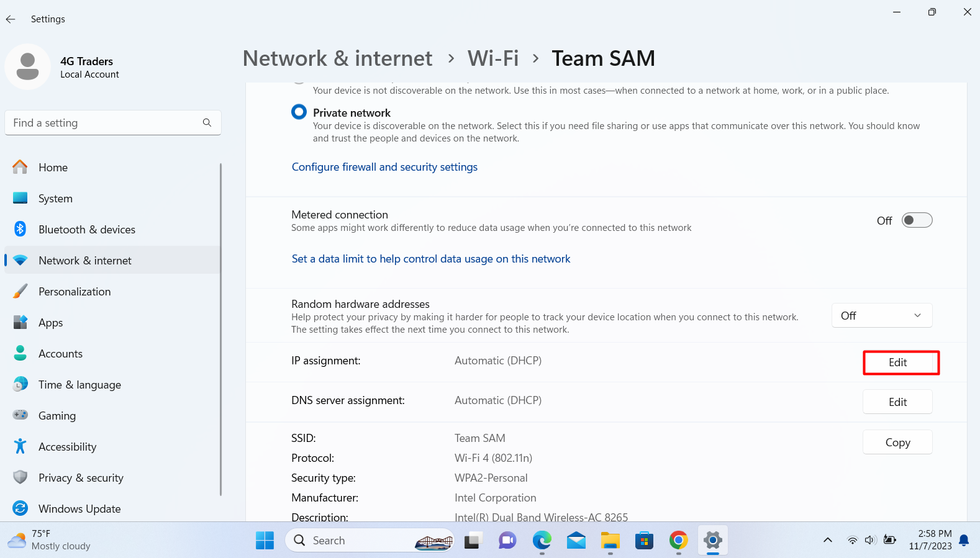The width and height of the screenshot is (980, 558).
Task: Click the Privacy & security shield icon
Action: (20, 477)
